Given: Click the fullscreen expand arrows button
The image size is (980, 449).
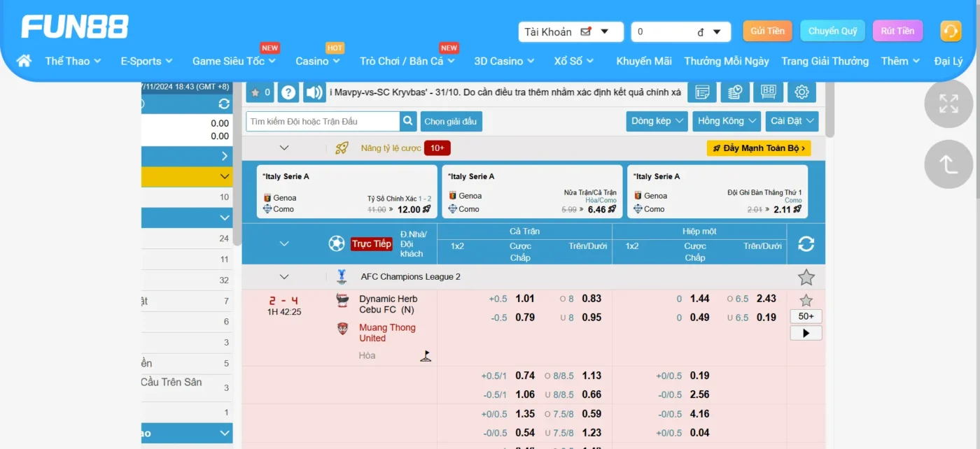Looking at the screenshot, I should [948, 104].
